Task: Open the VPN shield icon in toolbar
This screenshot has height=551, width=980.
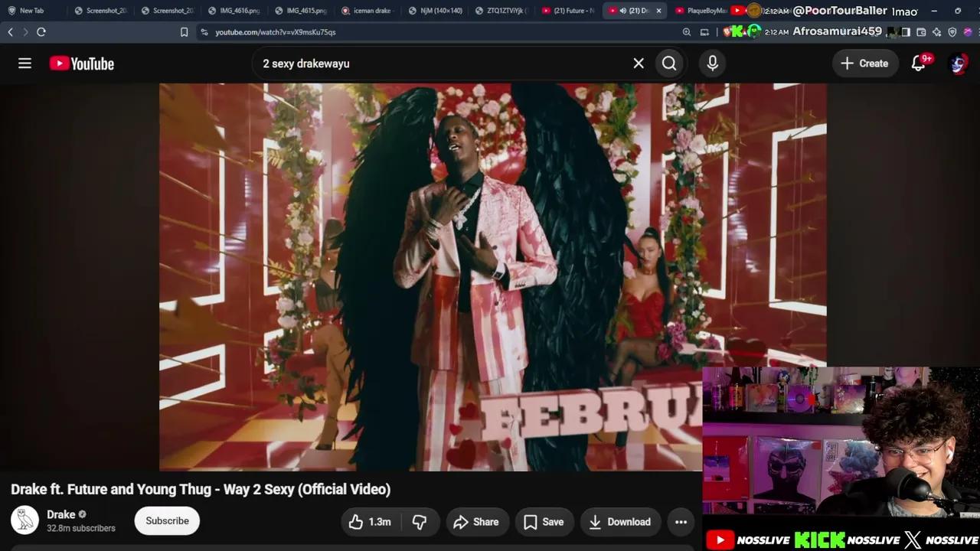Action: [952, 32]
